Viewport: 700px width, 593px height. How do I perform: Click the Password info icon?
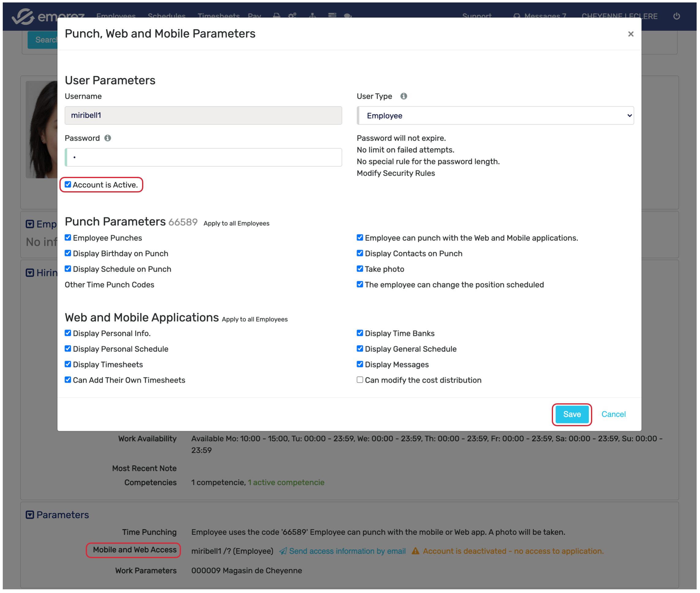pyautogui.click(x=108, y=138)
